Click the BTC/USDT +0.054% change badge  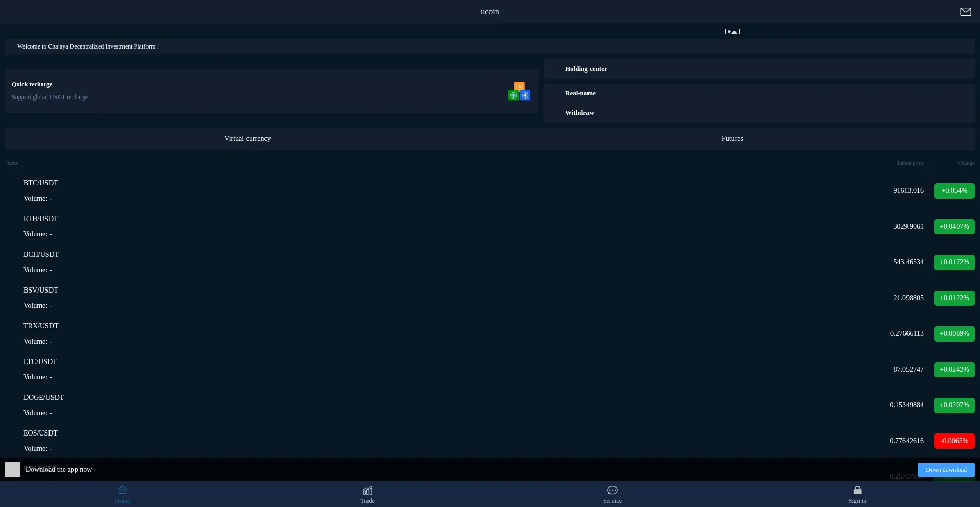pos(954,191)
